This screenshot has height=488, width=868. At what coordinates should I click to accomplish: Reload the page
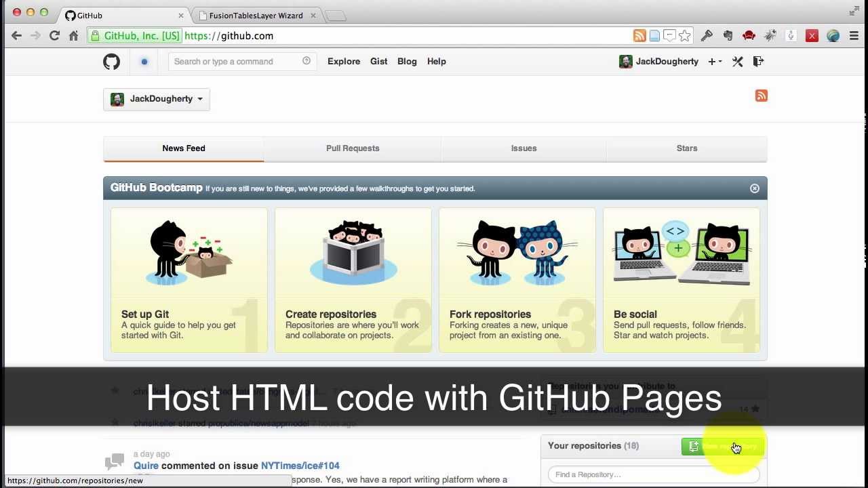54,36
